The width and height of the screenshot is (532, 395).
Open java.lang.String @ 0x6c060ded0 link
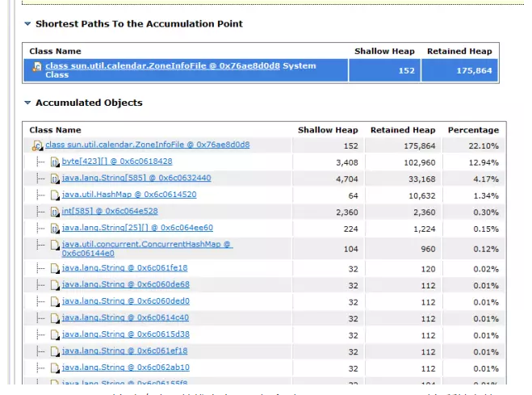pos(126,301)
